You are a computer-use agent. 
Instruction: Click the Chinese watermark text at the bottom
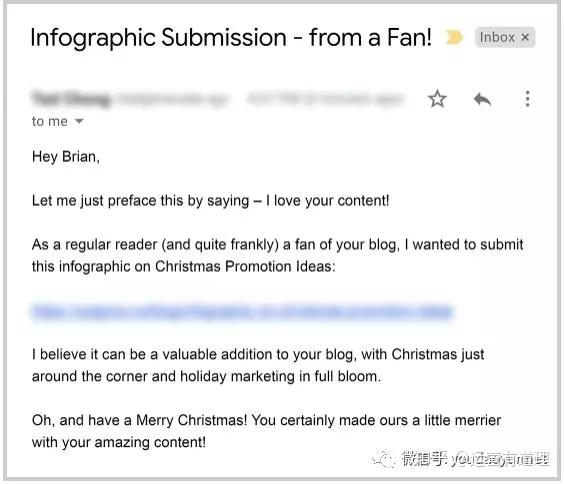pos(475,459)
